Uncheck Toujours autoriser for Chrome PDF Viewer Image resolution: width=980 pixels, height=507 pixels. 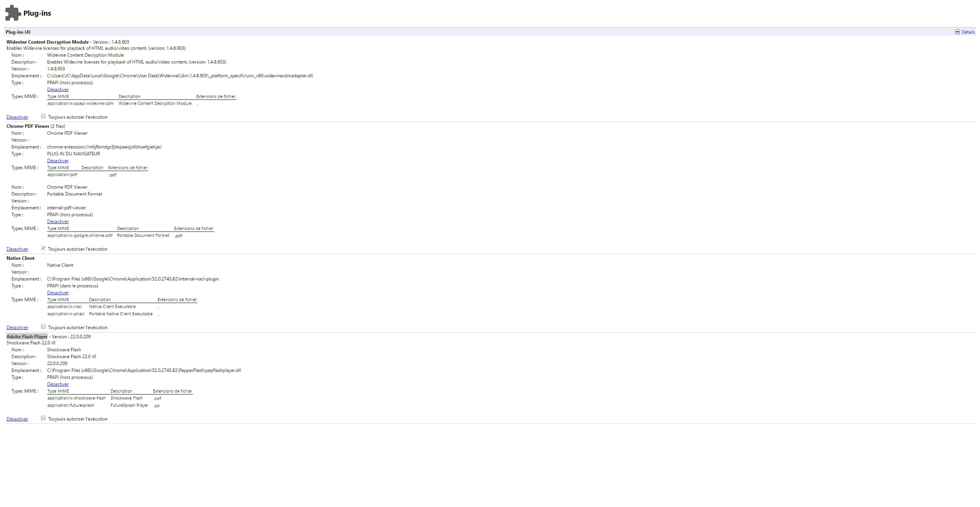[43, 248]
